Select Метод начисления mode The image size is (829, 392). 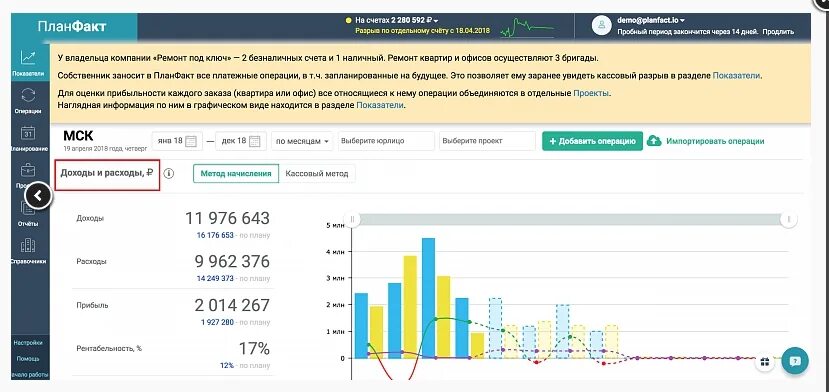click(236, 174)
